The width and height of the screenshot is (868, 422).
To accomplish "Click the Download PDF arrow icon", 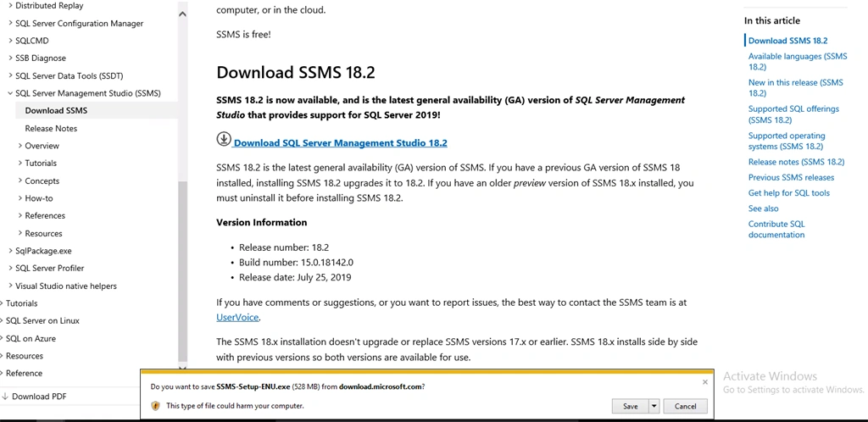I will tap(5, 396).
